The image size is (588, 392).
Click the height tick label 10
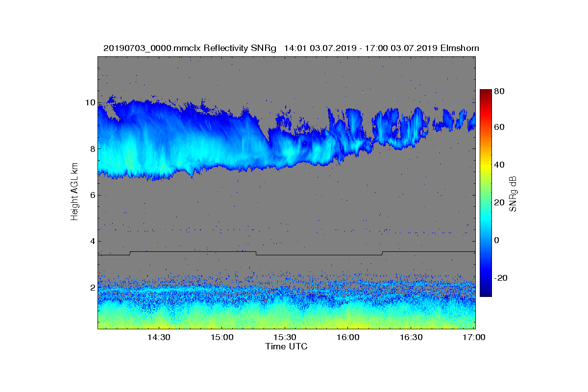tap(90, 102)
